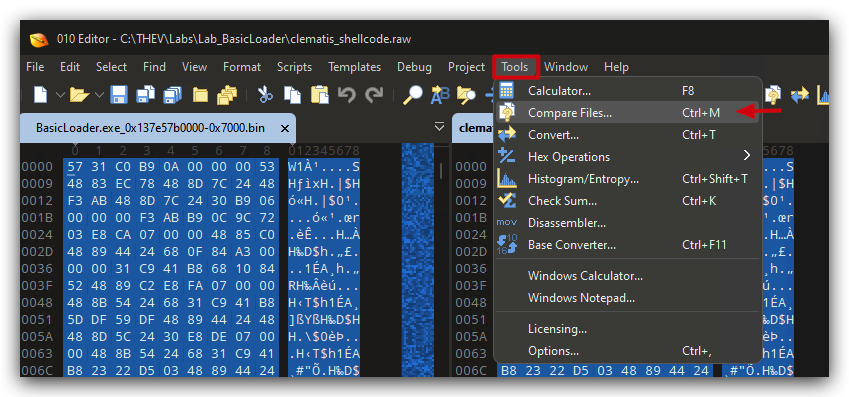
Task: Open the View menu
Action: [x=194, y=67]
